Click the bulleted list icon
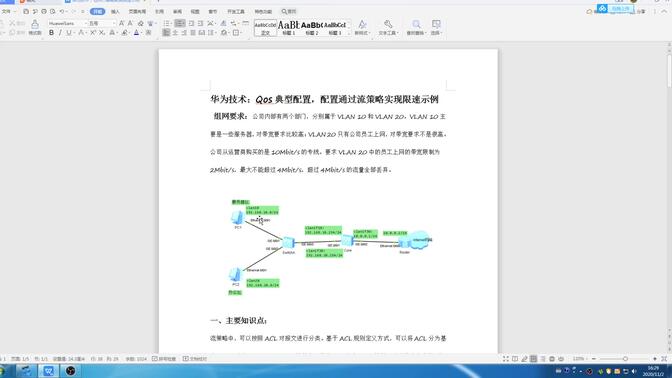The width and height of the screenshot is (672, 378). pos(167,23)
